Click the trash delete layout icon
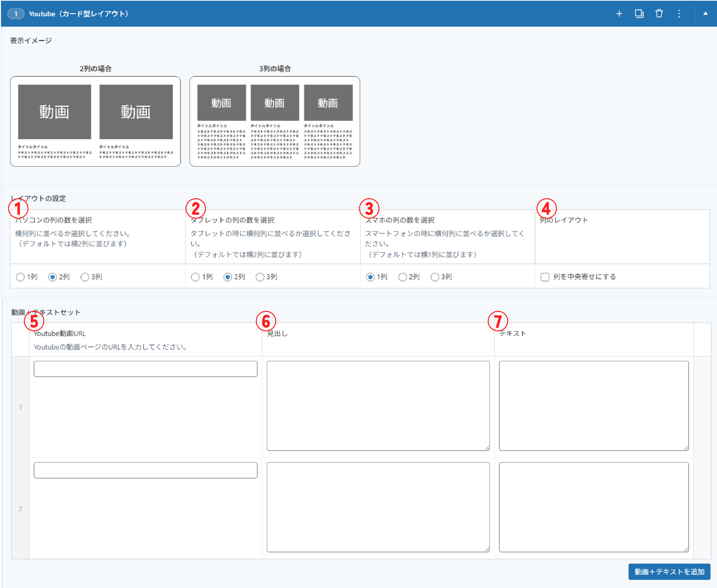This screenshot has width=717, height=588. tap(659, 14)
